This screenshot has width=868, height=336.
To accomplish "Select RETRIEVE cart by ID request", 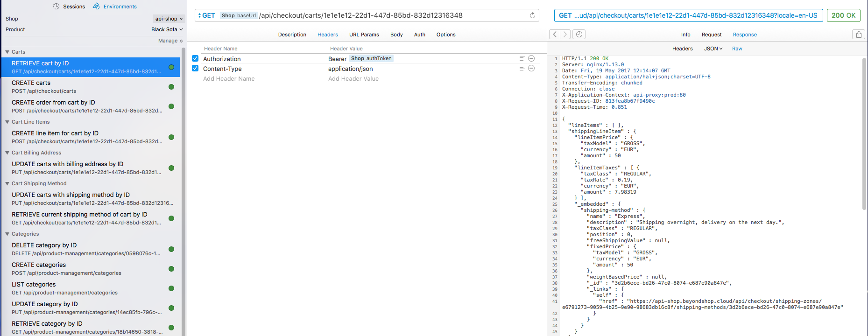I will [90, 67].
